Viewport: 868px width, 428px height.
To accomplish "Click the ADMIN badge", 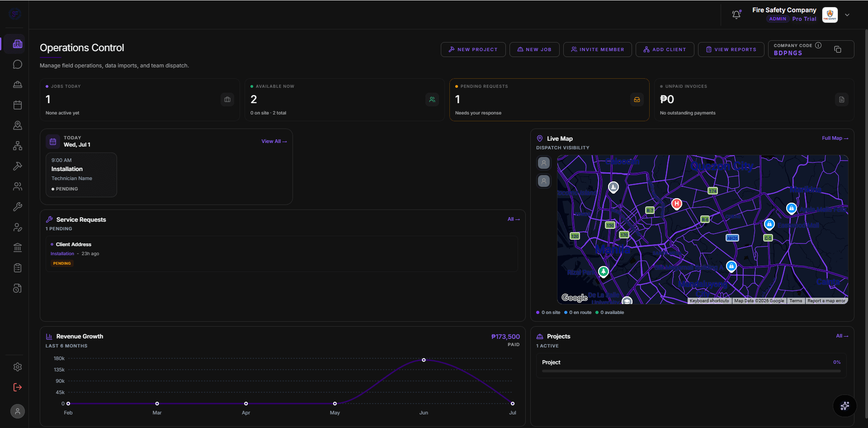I will 778,19.
